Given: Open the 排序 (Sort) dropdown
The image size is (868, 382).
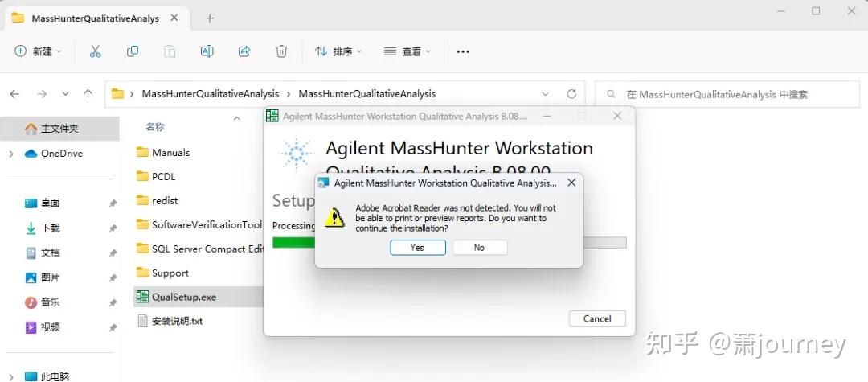Looking at the screenshot, I should click(x=338, y=51).
